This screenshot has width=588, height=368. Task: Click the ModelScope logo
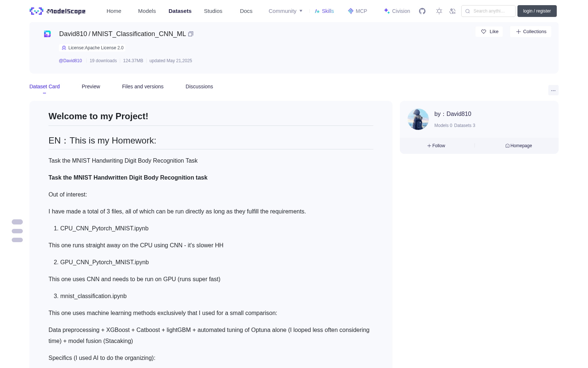57,11
